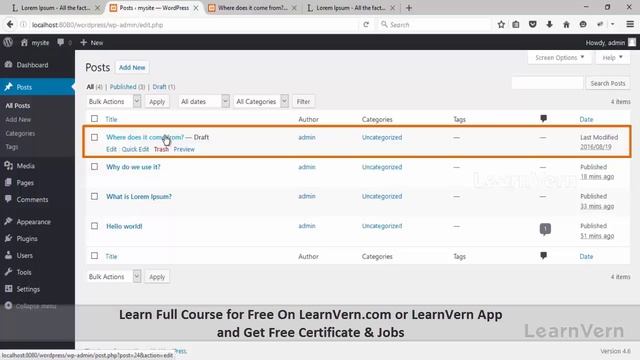Check the select-all box in table footer
640x360 pixels.
tap(94, 256)
